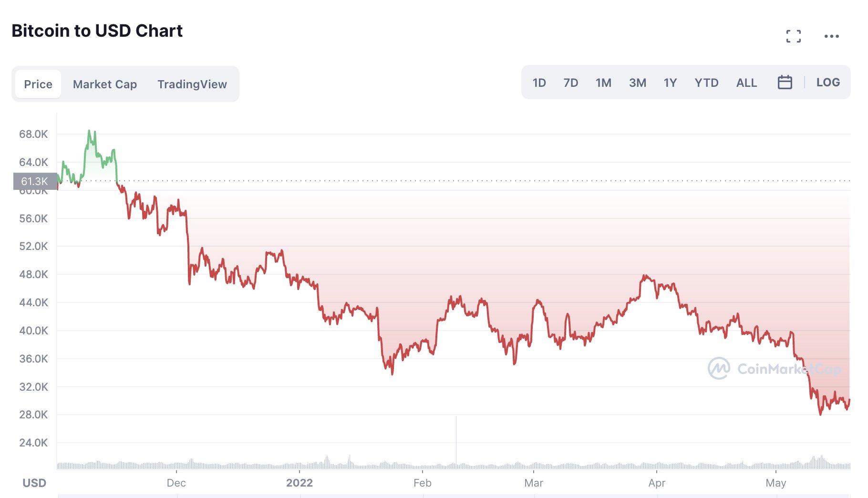The image size is (868, 498).
Task: Select the 3M time range
Action: pyautogui.click(x=637, y=83)
